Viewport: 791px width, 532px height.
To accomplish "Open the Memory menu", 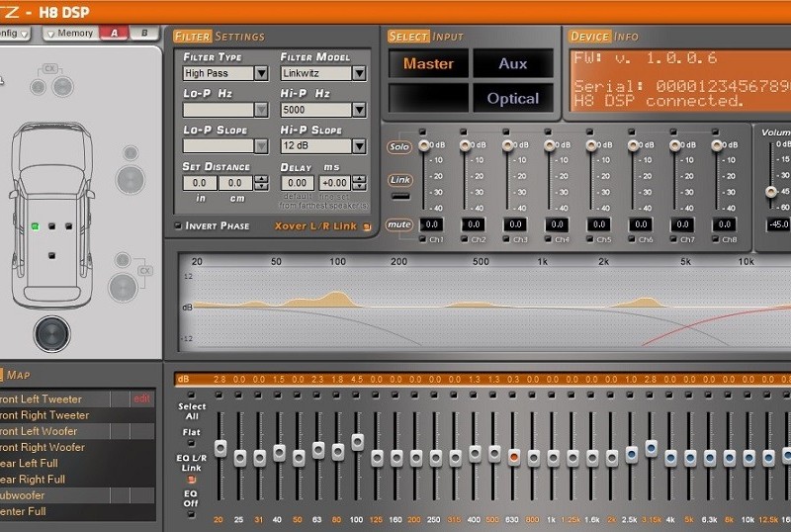I will [73, 33].
